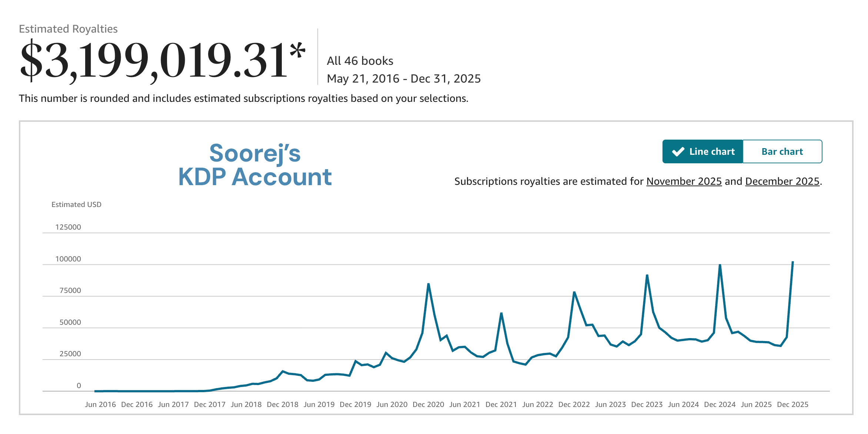Screen dimensions: 868x434
Task: Select the Line chart toggle button
Action: click(702, 151)
